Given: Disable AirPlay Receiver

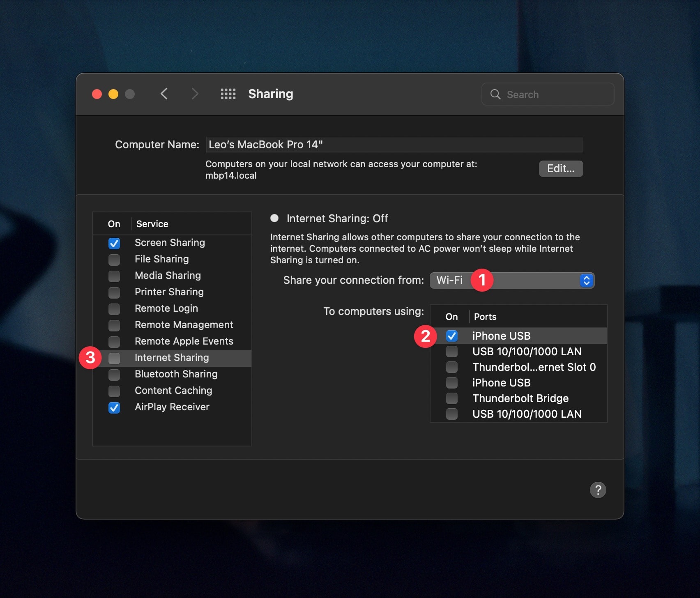Looking at the screenshot, I should point(114,407).
